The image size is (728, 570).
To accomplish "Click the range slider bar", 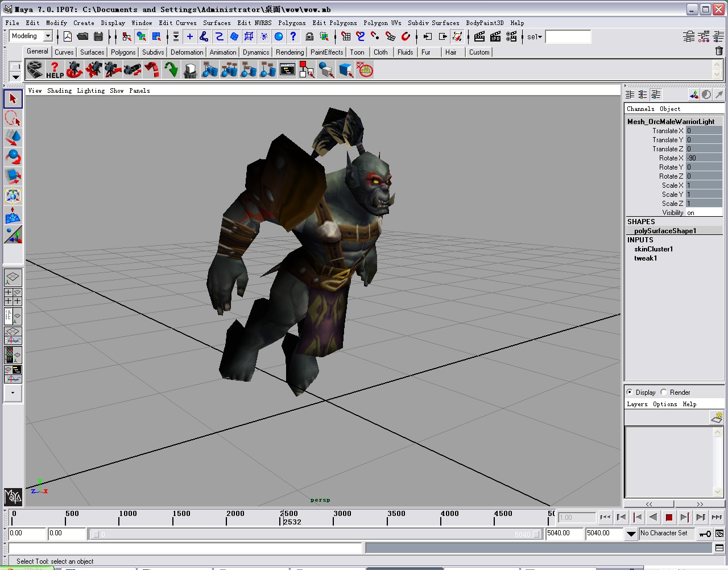I will [x=316, y=534].
